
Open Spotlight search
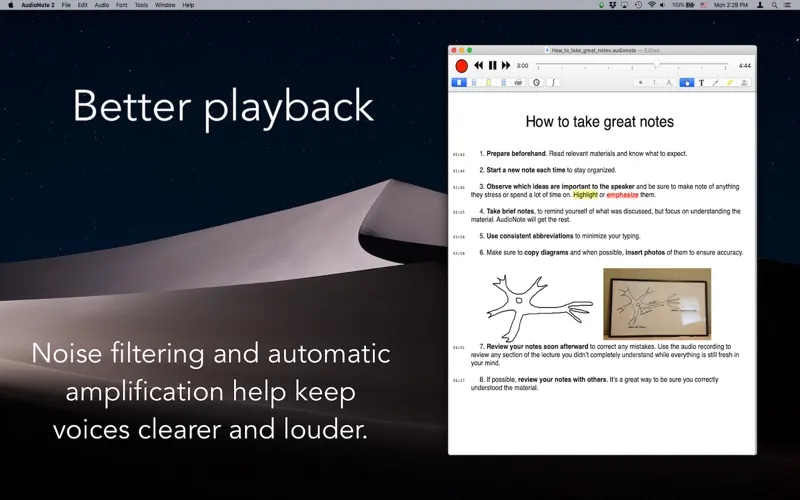tap(774, 5)
